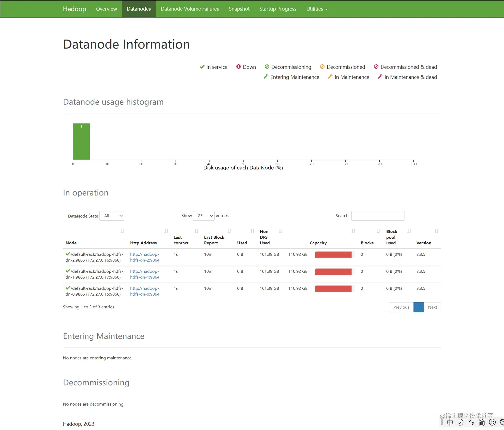Click In Maintenance & dead wrench icon
The image size is (504, 430).
[x=380, y=77]
